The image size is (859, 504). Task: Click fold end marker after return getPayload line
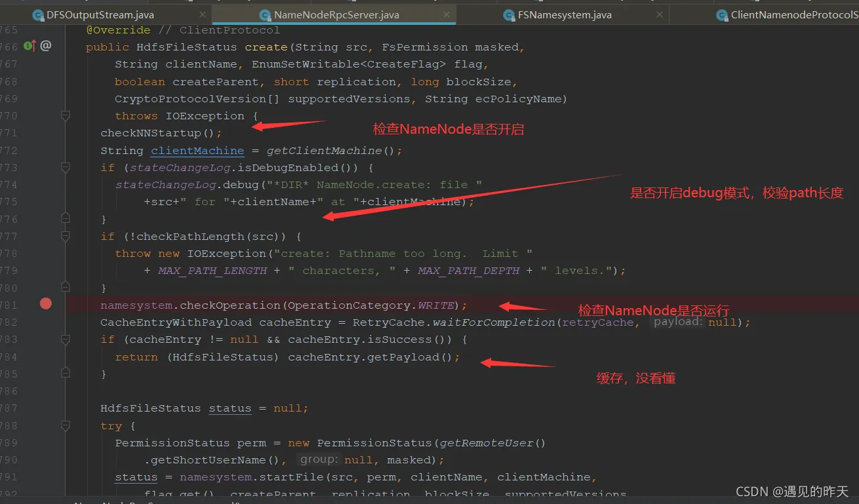click(x=66, y=373)
